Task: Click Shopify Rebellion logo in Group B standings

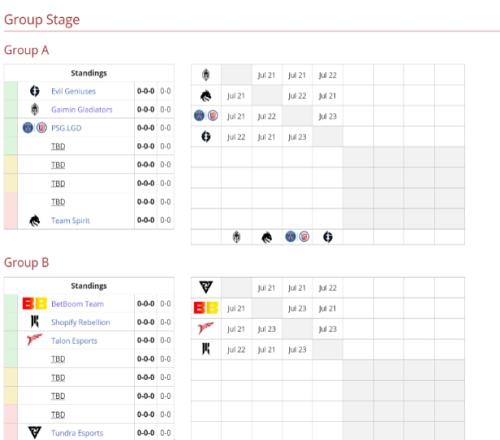Action: (x=35, y=322)
